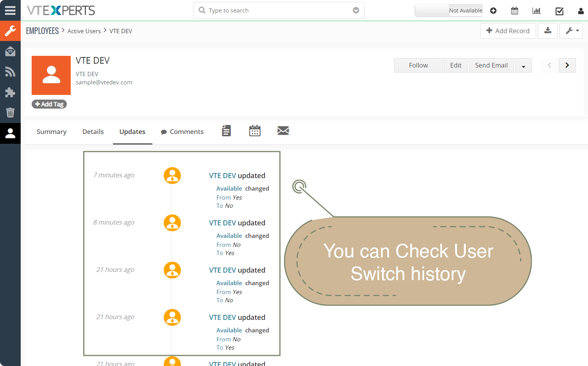Open the tasks checkmark icon

pos(559,11)
